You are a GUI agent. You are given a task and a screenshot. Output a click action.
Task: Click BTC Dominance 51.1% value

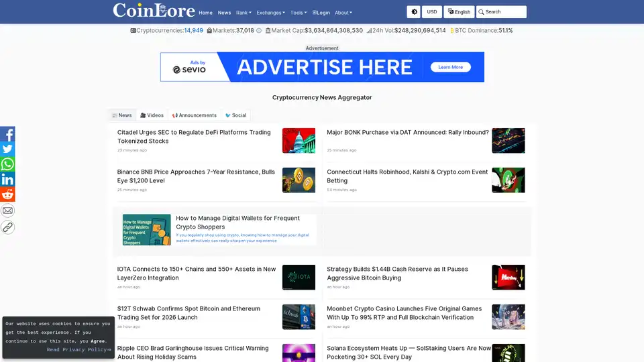point(506,30)
